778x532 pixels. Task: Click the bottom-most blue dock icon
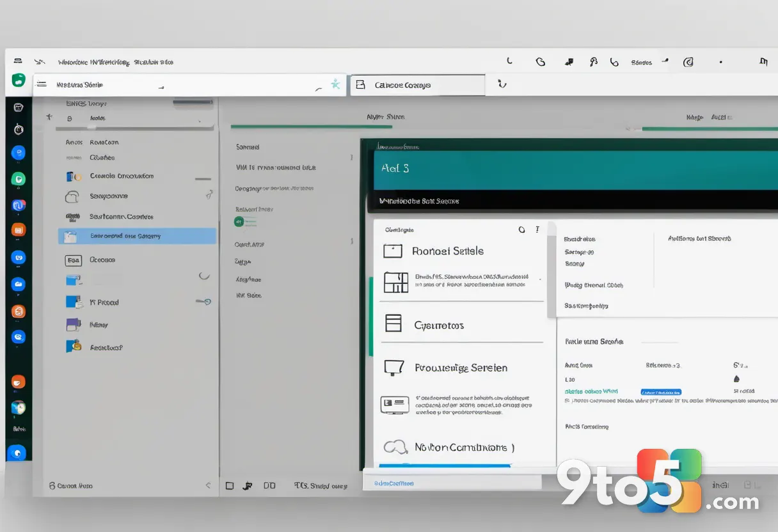[17, 453]
